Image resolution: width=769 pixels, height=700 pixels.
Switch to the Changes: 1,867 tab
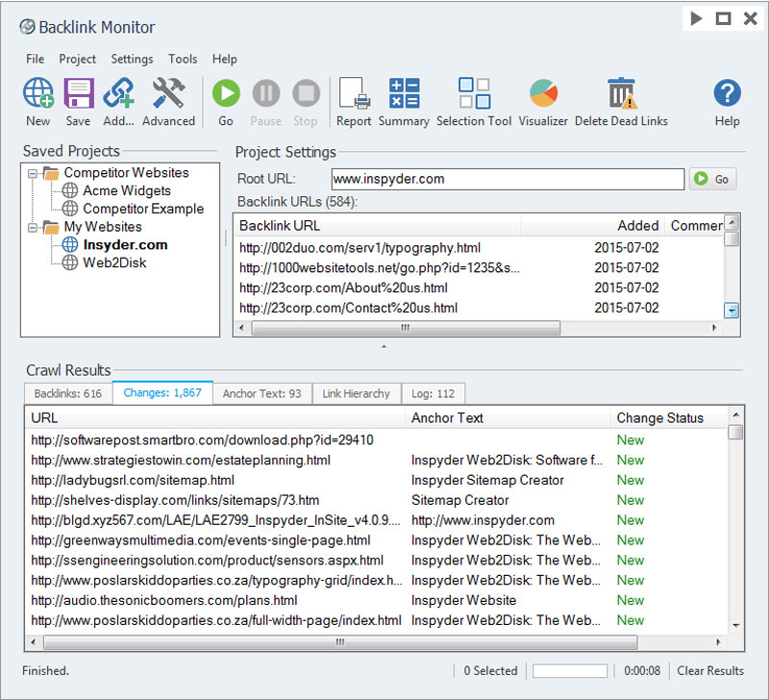tap(162, 392)
